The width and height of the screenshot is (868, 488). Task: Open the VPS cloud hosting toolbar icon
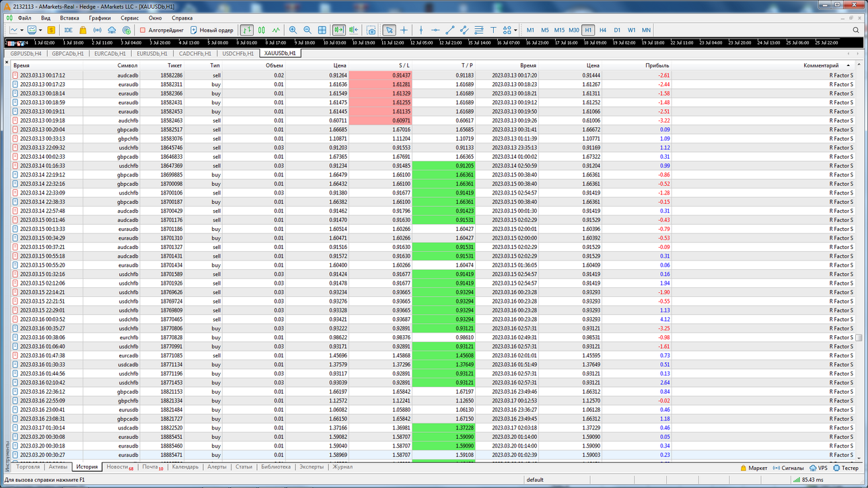112,30
